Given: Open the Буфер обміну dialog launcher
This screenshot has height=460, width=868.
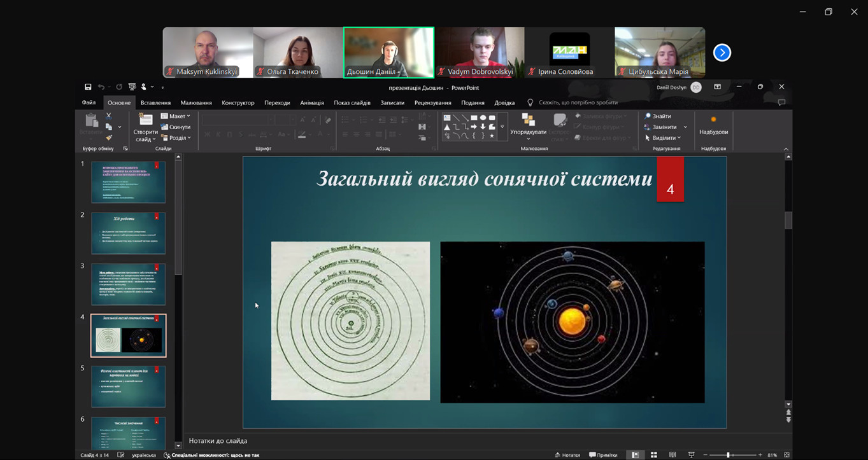Looking at the screenshot, I should (x=125, y=148).
